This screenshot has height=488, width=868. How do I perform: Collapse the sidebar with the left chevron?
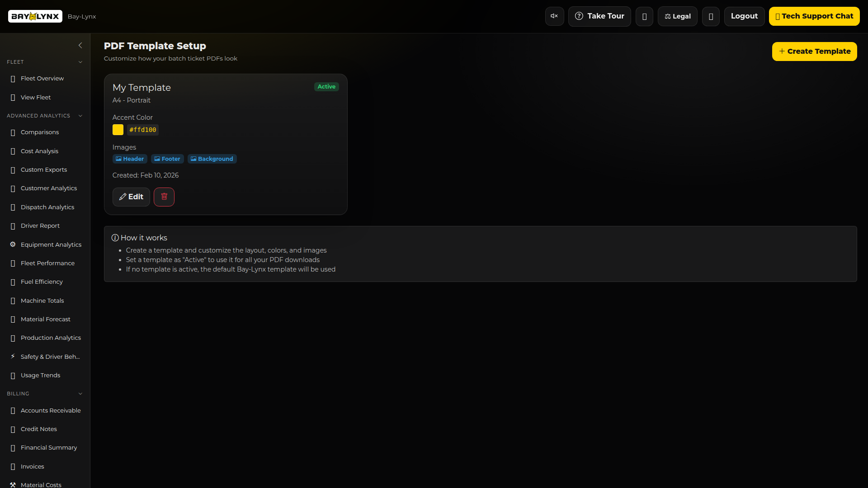pos(80,45)
